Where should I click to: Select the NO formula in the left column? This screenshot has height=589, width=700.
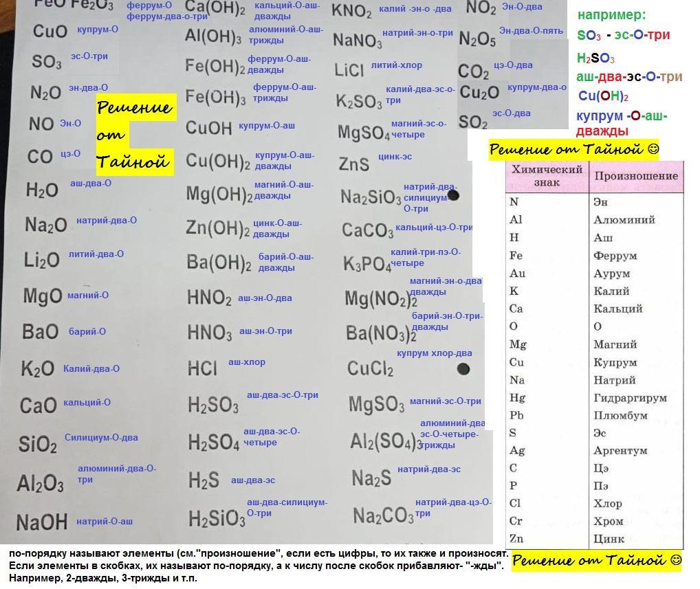[41, 124]
